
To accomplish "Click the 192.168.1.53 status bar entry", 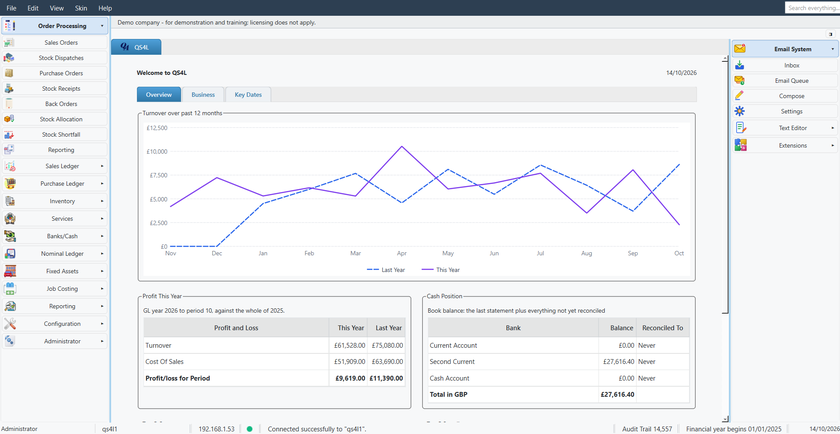I will coord(214,429).
